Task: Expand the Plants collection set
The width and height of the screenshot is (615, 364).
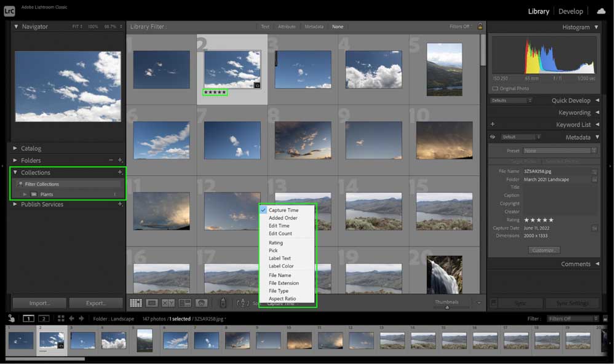Action: pyautogui.click(x=25, y=194)
